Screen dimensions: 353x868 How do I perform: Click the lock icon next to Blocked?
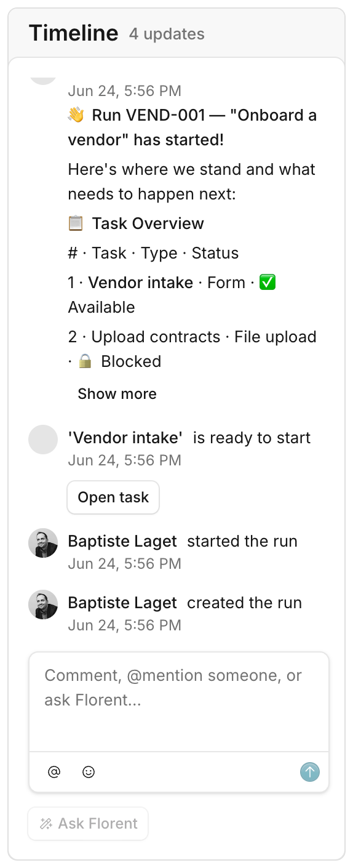click(85, 361)
